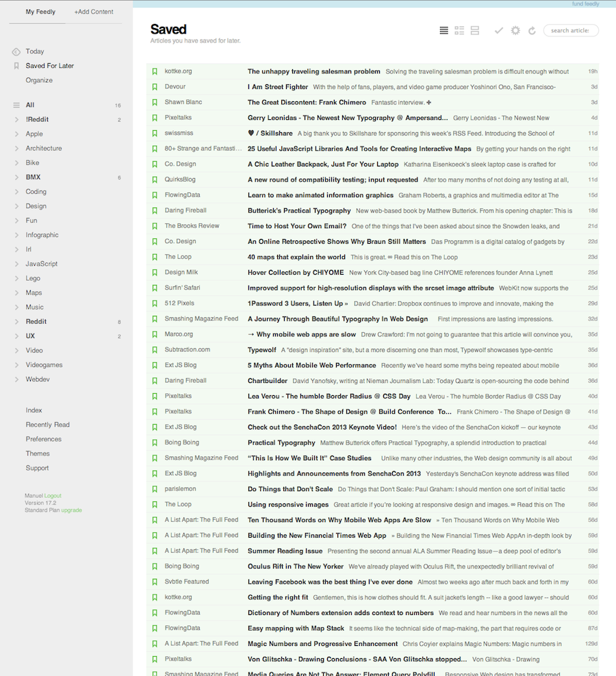Toggle bookmark on swissmiss Skillshare article
The image size is (616, 676).
click(155, 134)
